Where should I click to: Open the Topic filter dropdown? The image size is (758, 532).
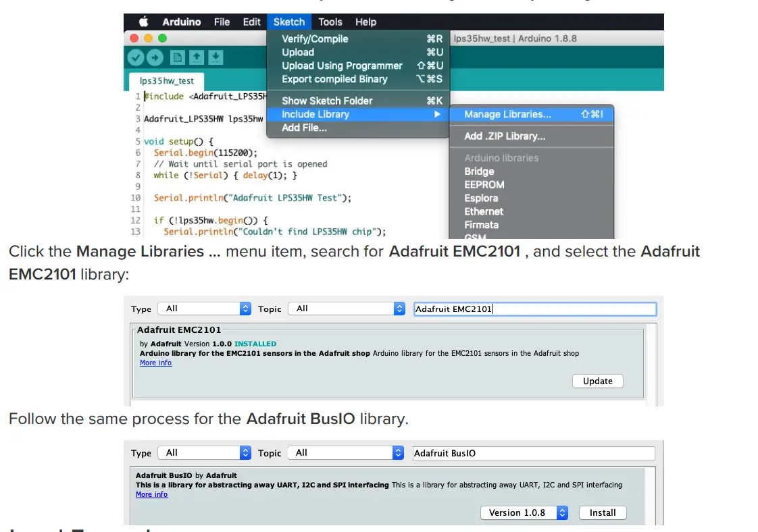[x=346, y=309]
